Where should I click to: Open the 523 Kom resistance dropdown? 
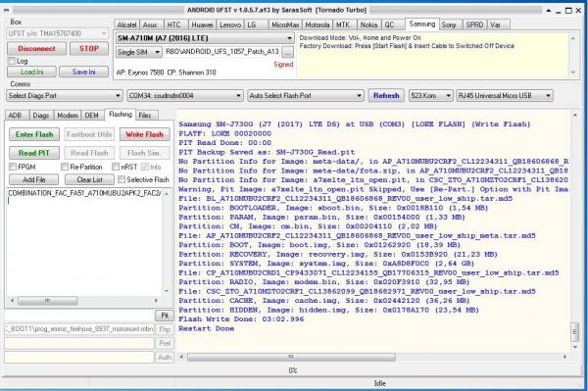pos(431,96)
